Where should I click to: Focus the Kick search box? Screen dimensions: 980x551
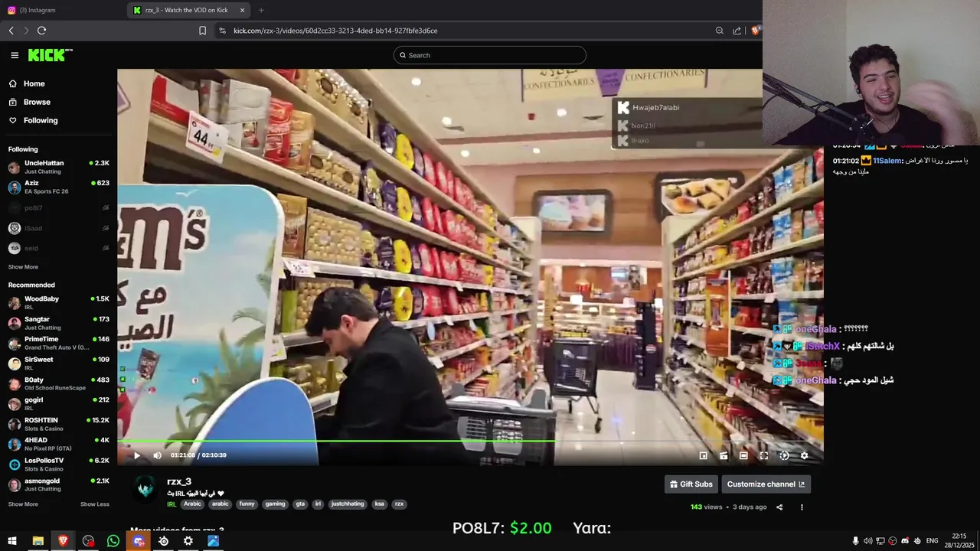(x=490, y=55)
